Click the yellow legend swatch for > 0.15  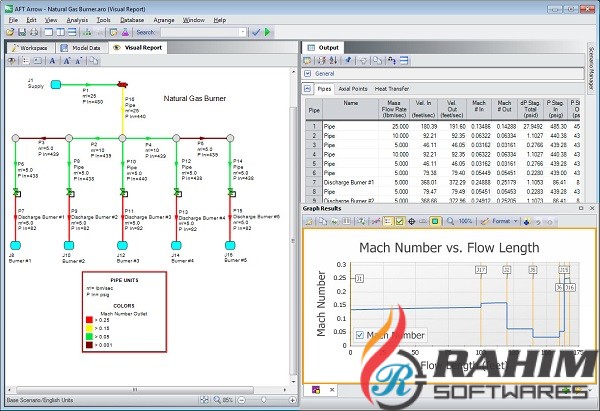90,328
